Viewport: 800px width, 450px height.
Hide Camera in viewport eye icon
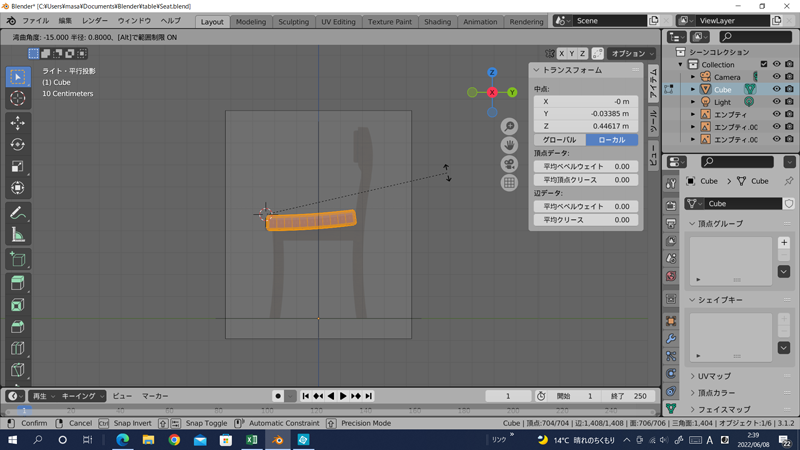click(x=777, y=77)
